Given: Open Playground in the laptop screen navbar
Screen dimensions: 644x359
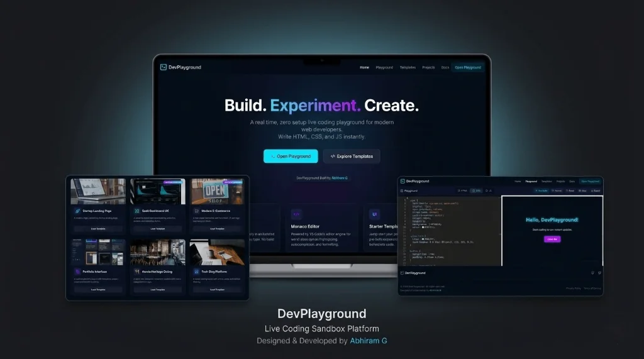Looking at the screenshot, I should (384, 67).
